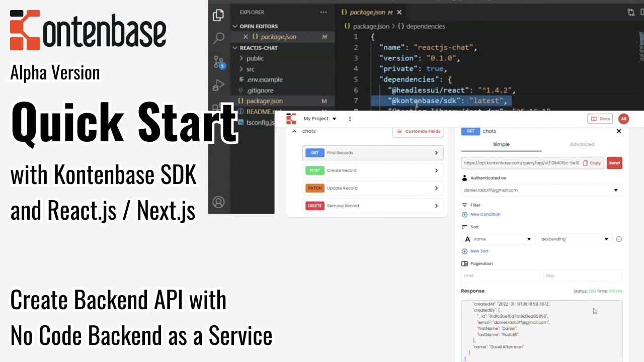The image size is (644, 362).
Task: Open .env.example in the file tree
Action: click(264, 79)
